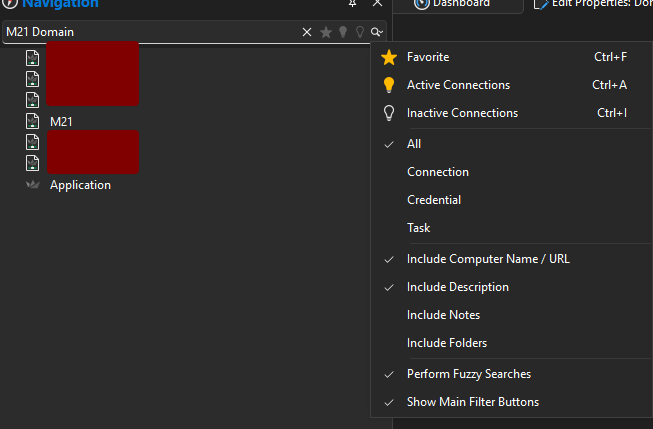Clear the M21 Domain search text
The height and width of the screenshot is (429, 653).
tap(307, 32)
